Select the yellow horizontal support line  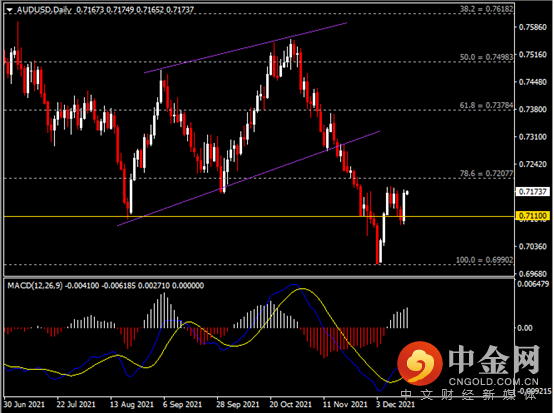tap(259, 216)
